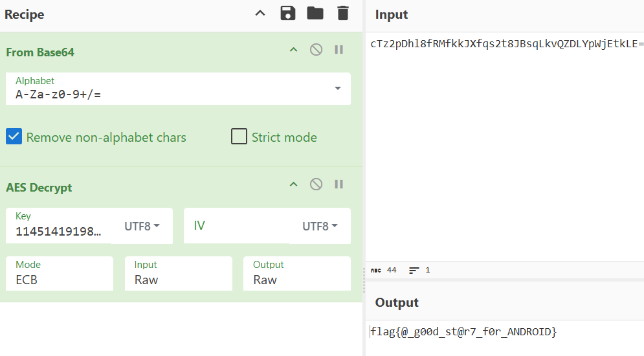Click the Recipe panel heading
The height and width of the screenshot is (356, 644).
24,14
